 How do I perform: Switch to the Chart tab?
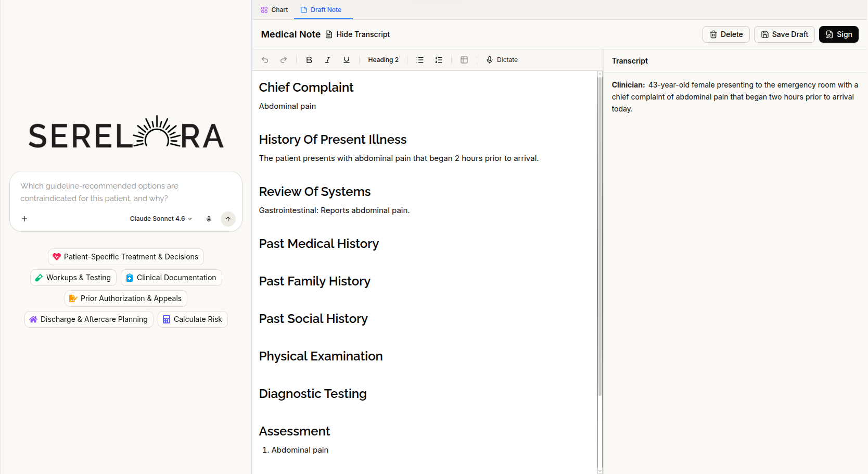click(274, 10)
